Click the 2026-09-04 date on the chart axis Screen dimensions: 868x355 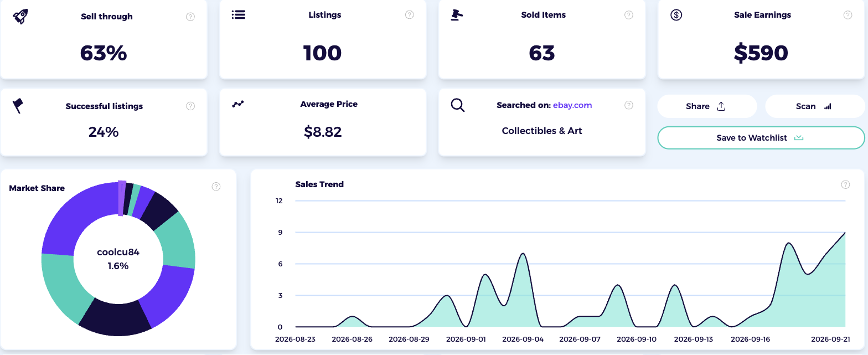[522, 339]
